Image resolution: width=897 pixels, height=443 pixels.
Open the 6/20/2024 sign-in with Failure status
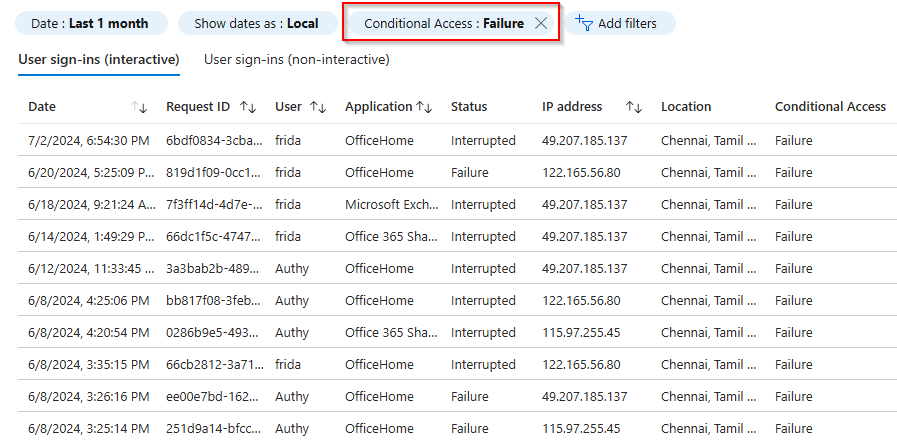tap(89, 173)
